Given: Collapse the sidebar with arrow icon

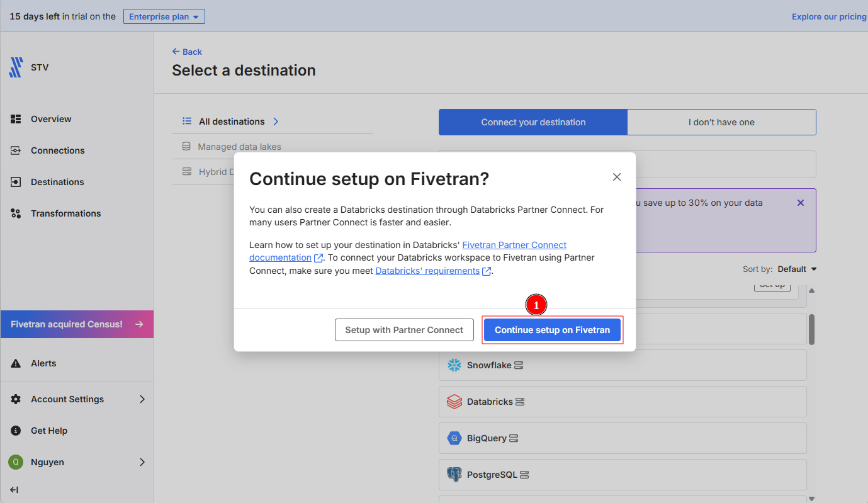Looking at the screenshot, I should [x=14, y=490].
